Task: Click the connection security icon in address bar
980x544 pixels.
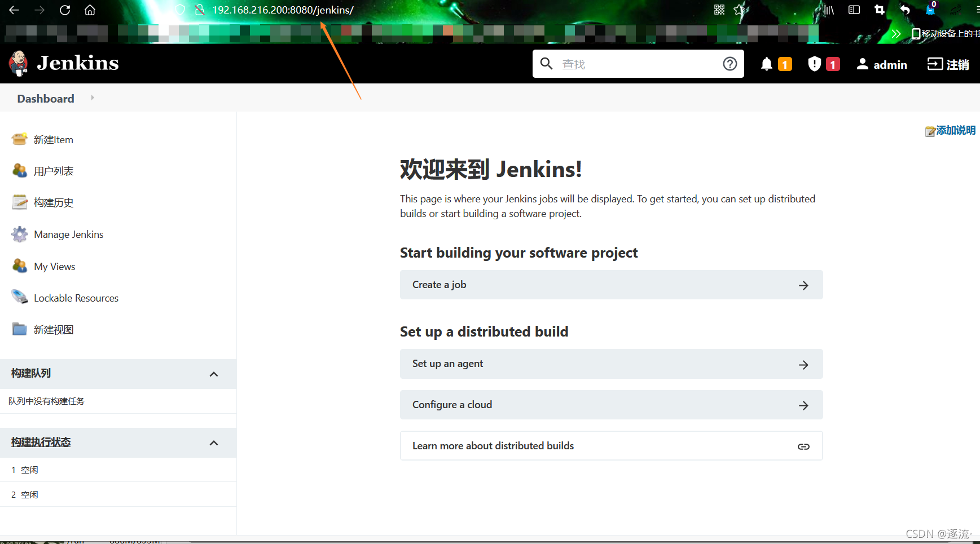Action: (199, 10)
